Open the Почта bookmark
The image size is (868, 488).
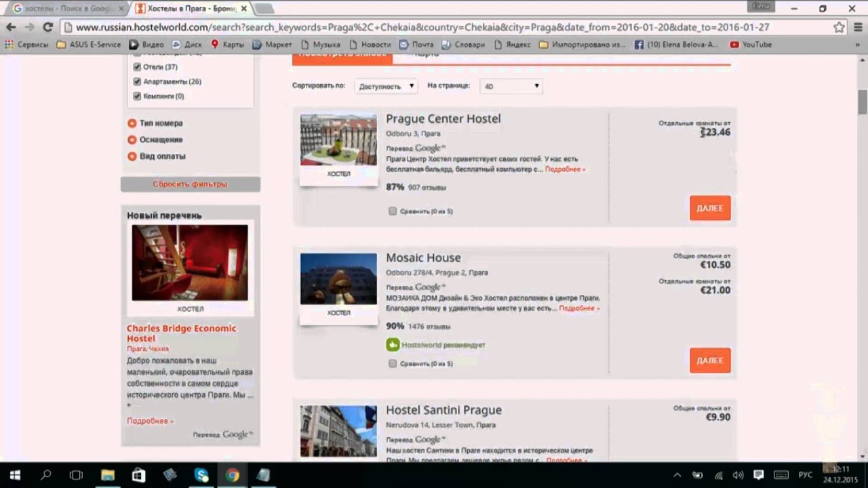coord(416,45)
